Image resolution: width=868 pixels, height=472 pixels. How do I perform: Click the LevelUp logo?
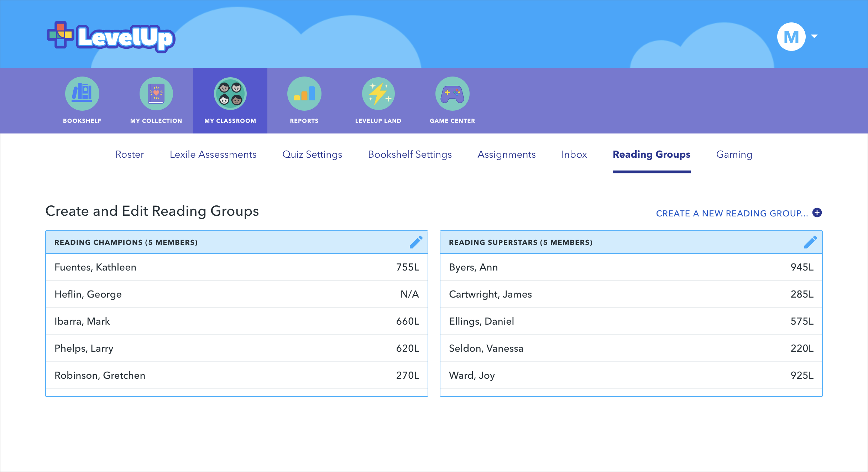(x=111, y=37)
